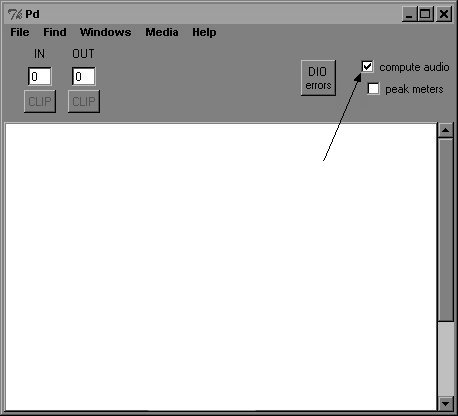Viewport: 458px width, 416px height.
Task: Click the CLIP button under IN
Action: [x=40, y=101]
